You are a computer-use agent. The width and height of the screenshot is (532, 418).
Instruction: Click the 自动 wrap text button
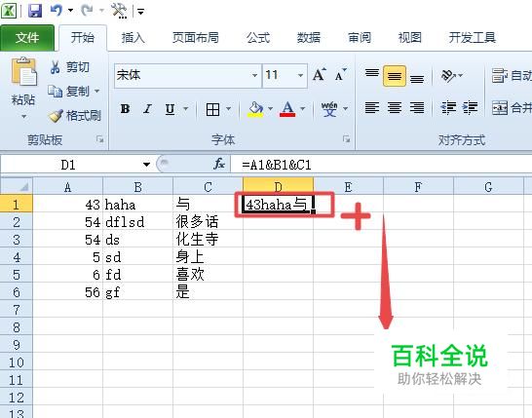tap(512, 75)
